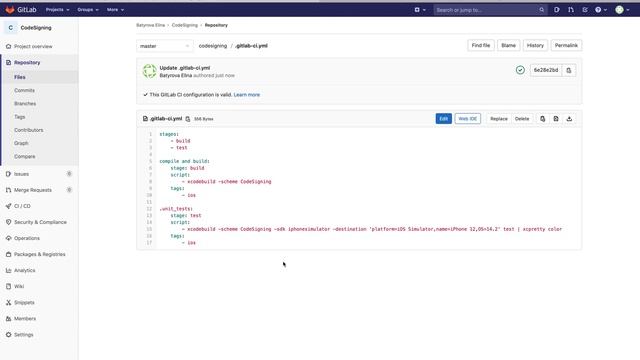This screenshot has height=360, width=640.
Task: Click line number 12 in code
Action: pyautogui.click(x=149, y=209)
